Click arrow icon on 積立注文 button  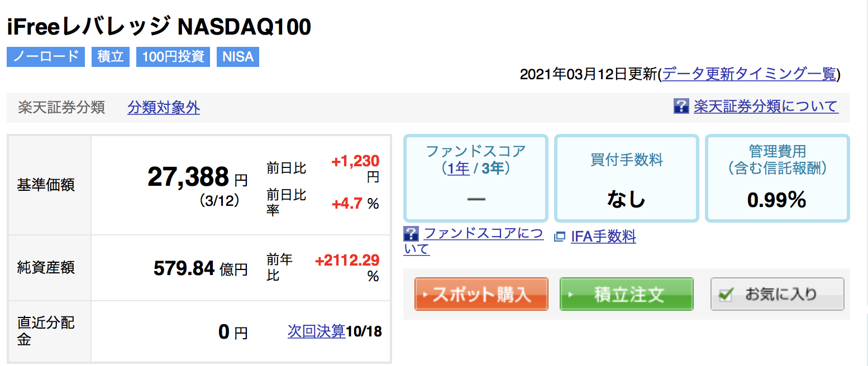pos(571,295)
